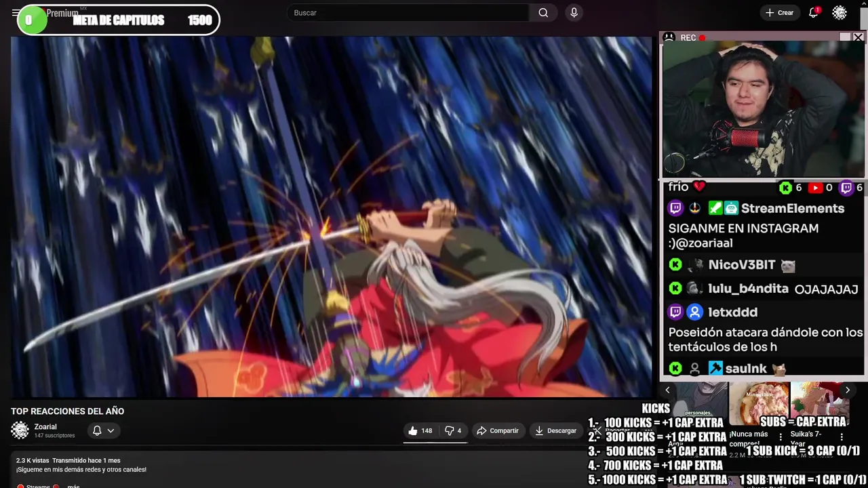This screenshot has width=868, height=488.
Task: Click the search magnifier button
Action: 543,13
